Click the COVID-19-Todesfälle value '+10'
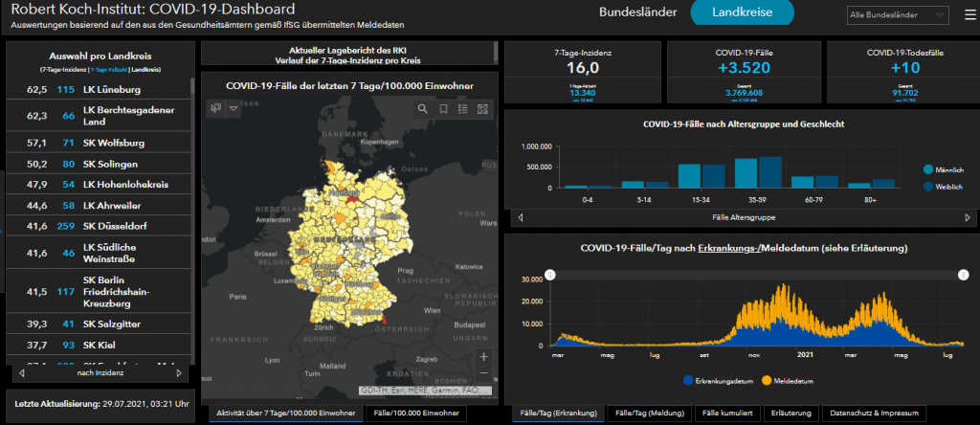 [905, 68]
